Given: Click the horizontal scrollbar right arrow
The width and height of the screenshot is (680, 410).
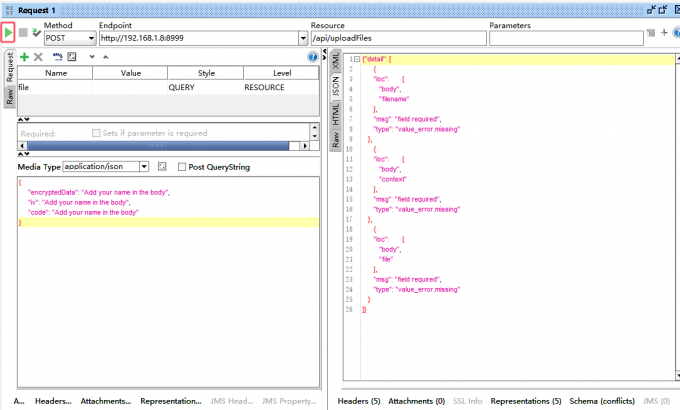Looking at the screenshot, I should tap(305, 146).
